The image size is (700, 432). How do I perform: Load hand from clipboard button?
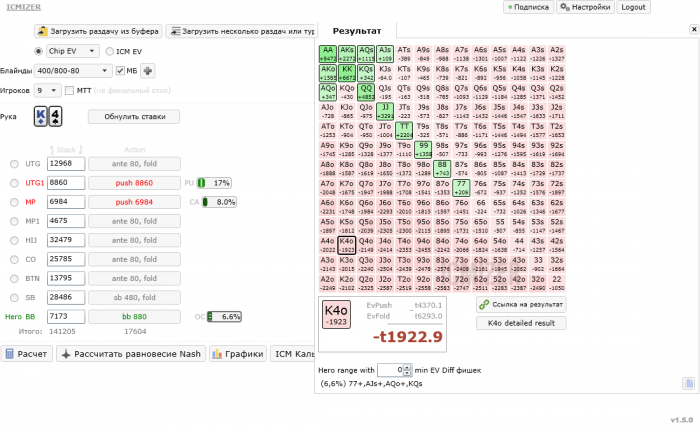(x=98, y=31)
